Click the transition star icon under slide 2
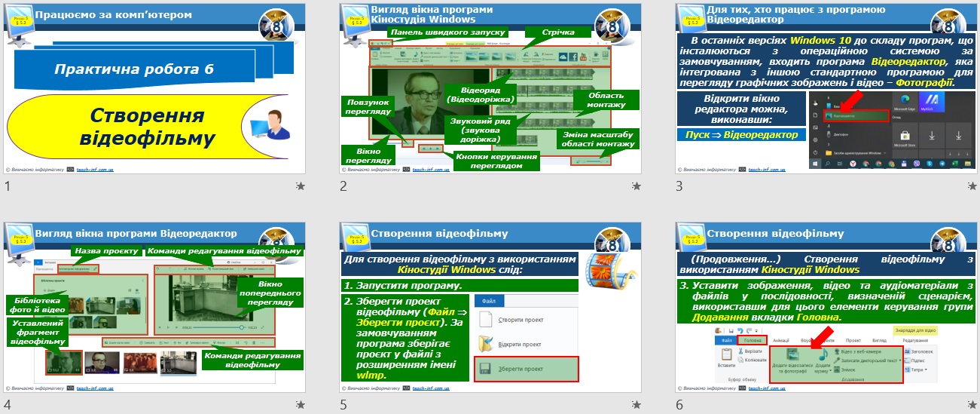This screenshot has width=980, height=414. click(637, 186)
